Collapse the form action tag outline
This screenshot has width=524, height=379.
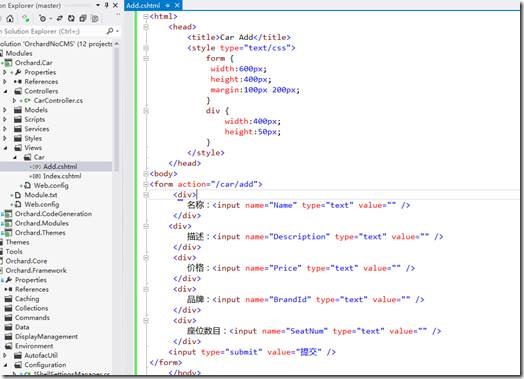(146, 184)
